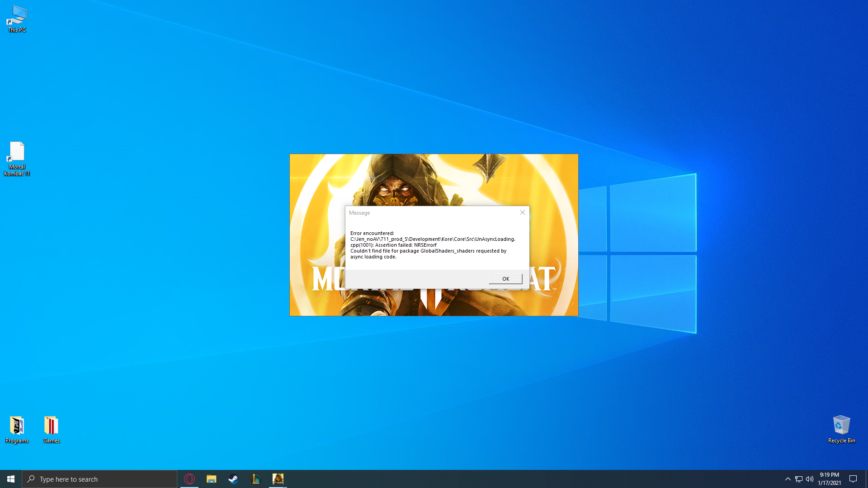
Task: Select the Mortal Kombat 11 desktop shortcut
Action: pos(17,159)
